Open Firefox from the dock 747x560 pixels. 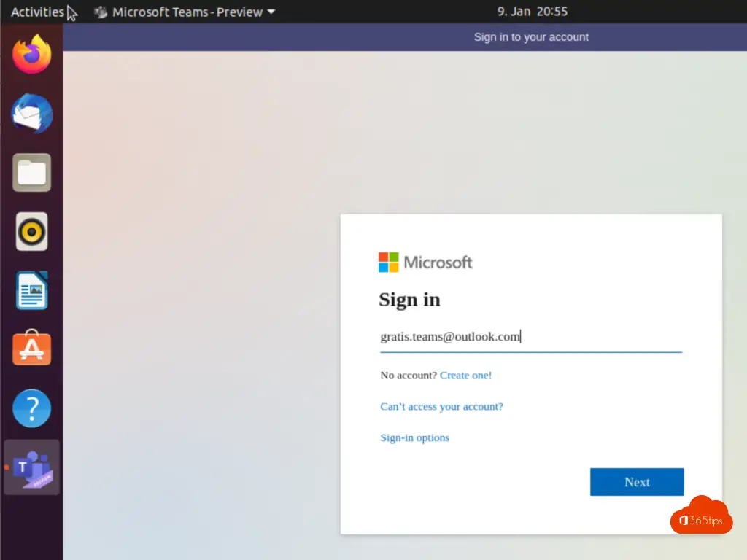32,55
